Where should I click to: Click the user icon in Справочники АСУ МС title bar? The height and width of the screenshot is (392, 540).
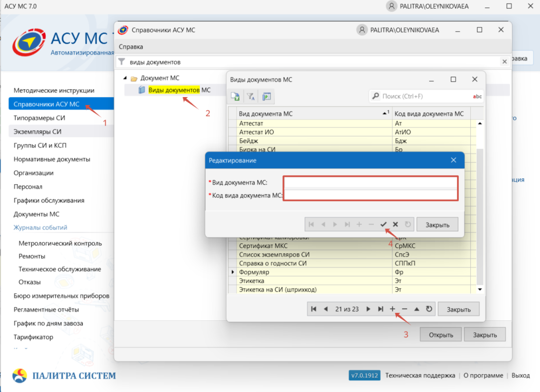point(362,30)
